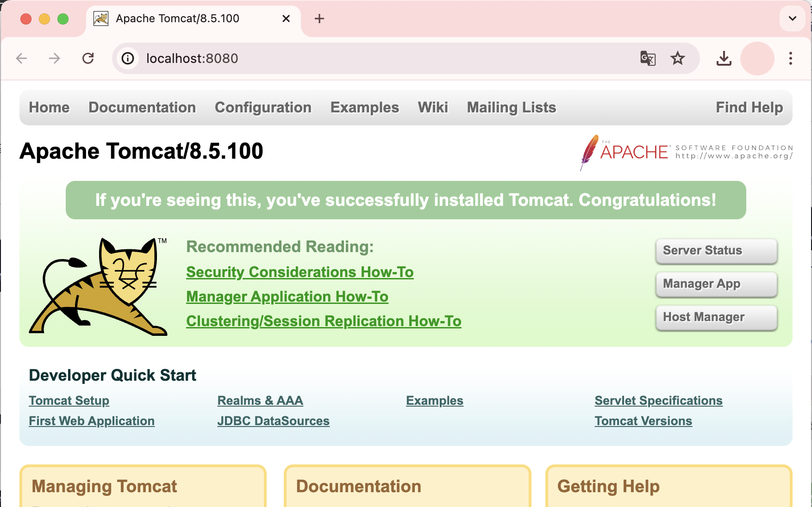Open the Find Help navigation item
Viewport: 812px width, 507px height.
[750, 107]
